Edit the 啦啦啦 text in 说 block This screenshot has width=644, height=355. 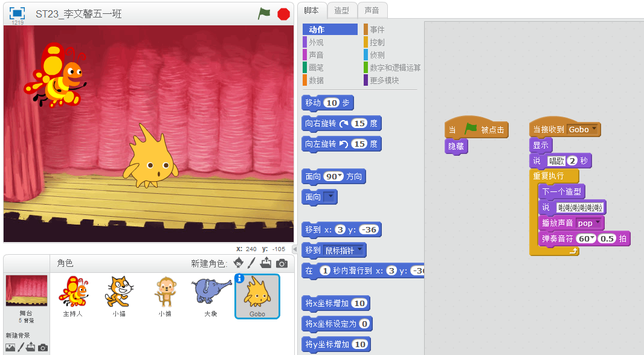coord(581,208)
